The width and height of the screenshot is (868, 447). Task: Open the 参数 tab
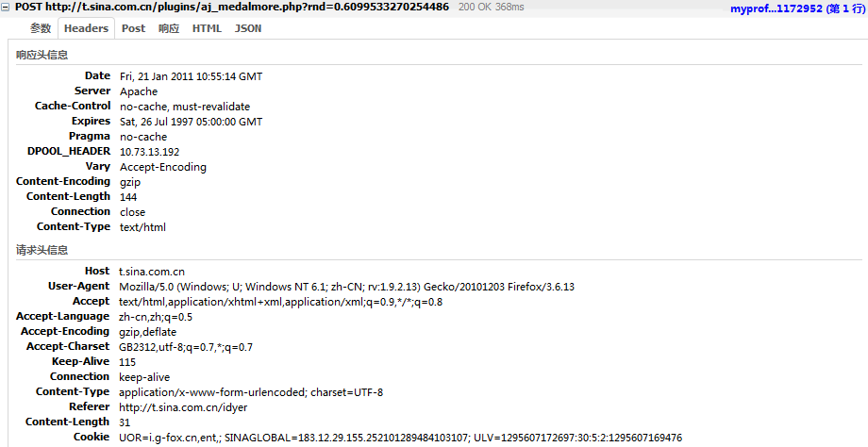[41, 28]
